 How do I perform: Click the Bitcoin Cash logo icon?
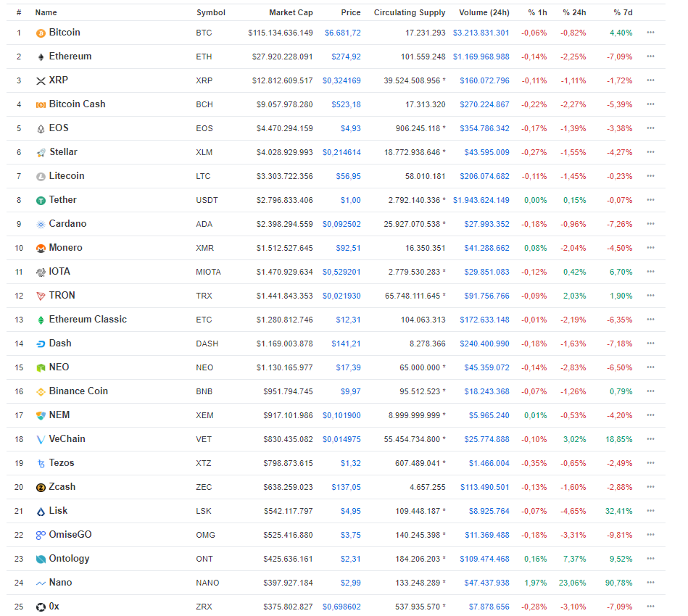(x=41, y=105)
